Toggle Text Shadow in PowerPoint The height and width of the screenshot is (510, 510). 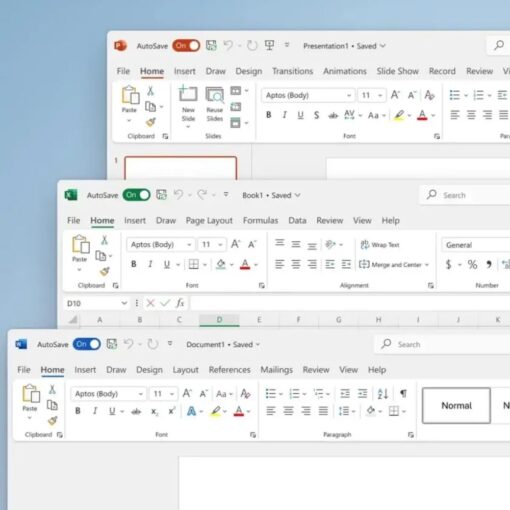[x=316, y=115]
